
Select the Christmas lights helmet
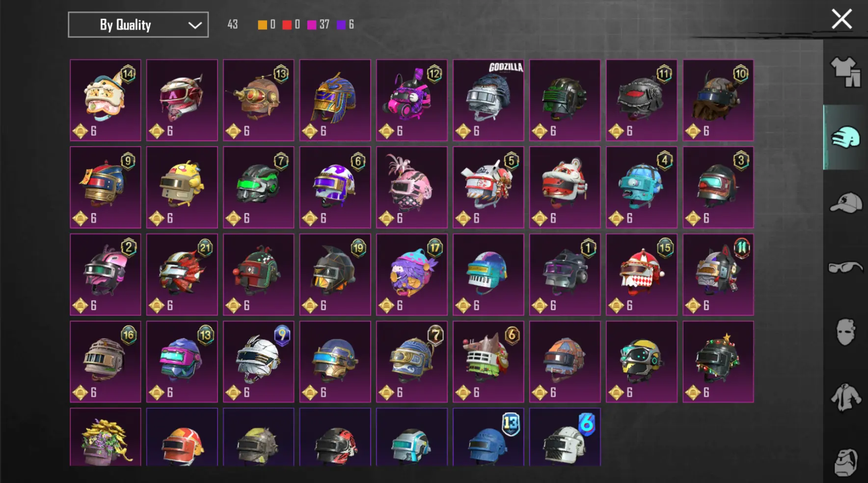[718, 362]
